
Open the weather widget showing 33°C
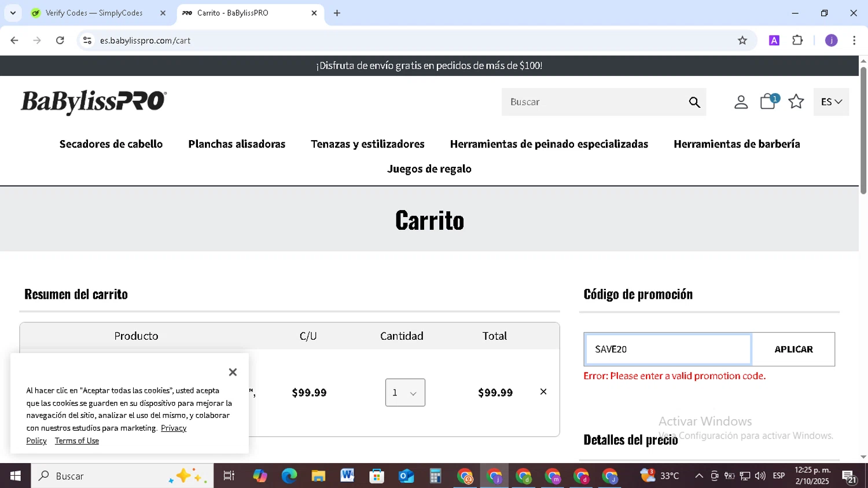660,476
